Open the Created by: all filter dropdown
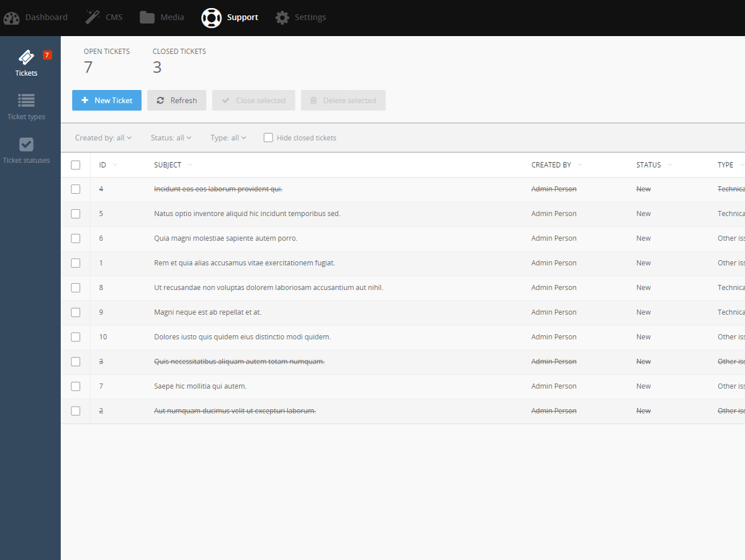The height and width of the screenshot is (560, 745). tap(104, 138)
